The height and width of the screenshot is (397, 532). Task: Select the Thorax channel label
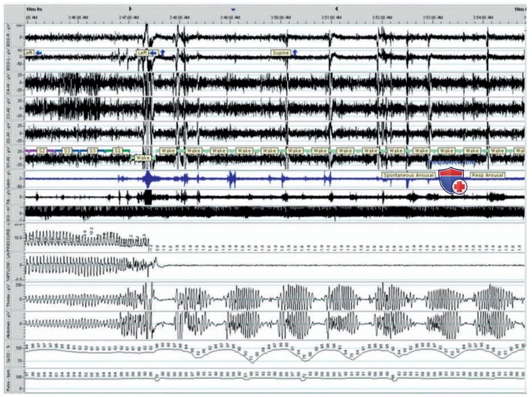click(x=9, y=296)
